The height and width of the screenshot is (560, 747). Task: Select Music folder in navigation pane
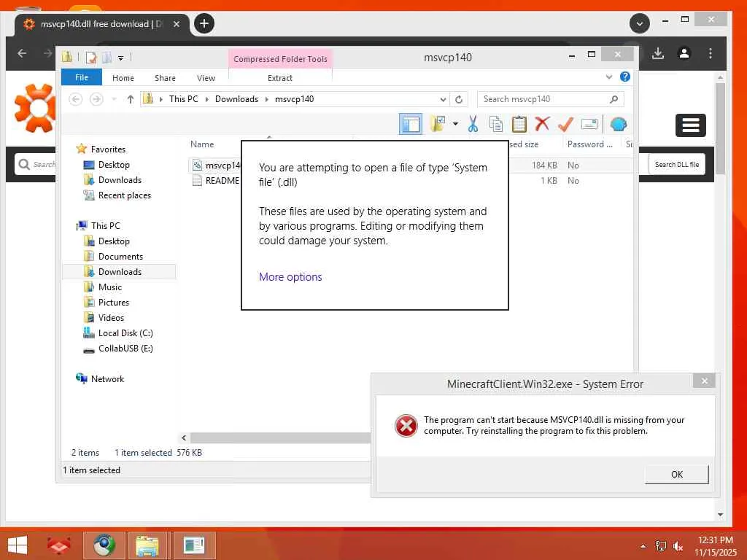click(109, 287)
